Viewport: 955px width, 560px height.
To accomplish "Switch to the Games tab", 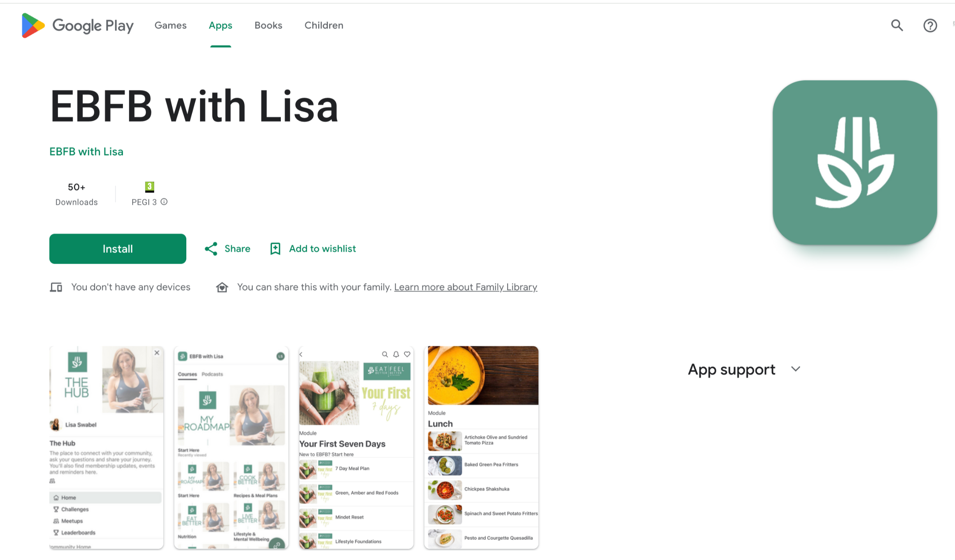I will point(170,26).
